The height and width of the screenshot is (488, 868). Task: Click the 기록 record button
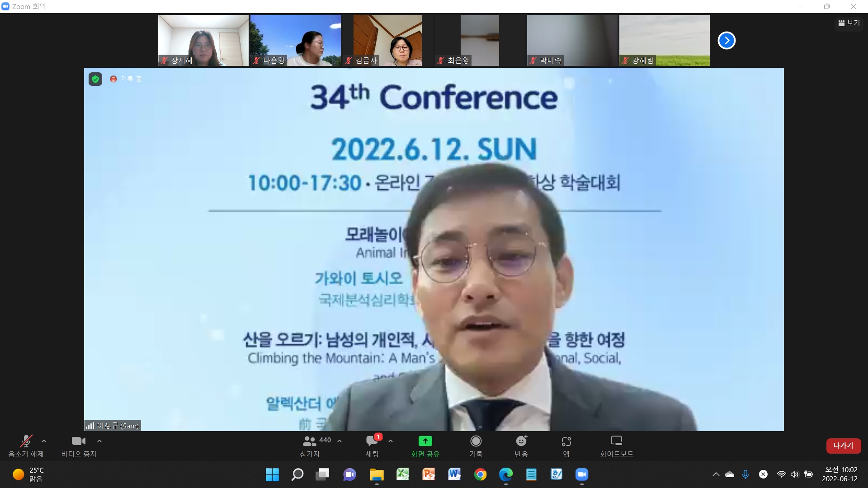coord(476,446)
